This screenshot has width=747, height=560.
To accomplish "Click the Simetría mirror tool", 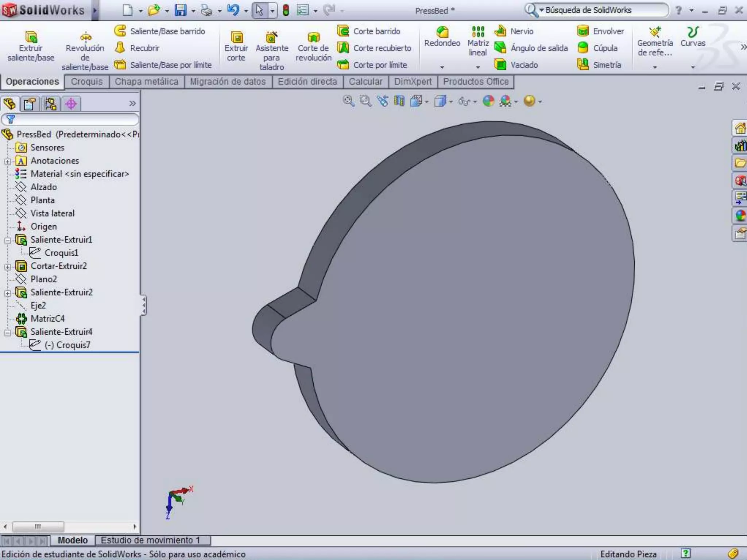I will (583, 65).
